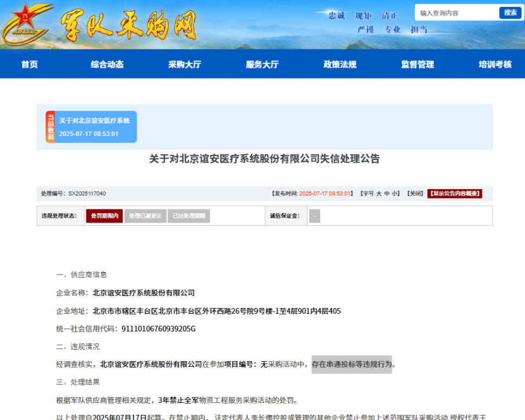525x420 pixels.
Task: Open the 综合动态 menu
Action: pos(107,65)
